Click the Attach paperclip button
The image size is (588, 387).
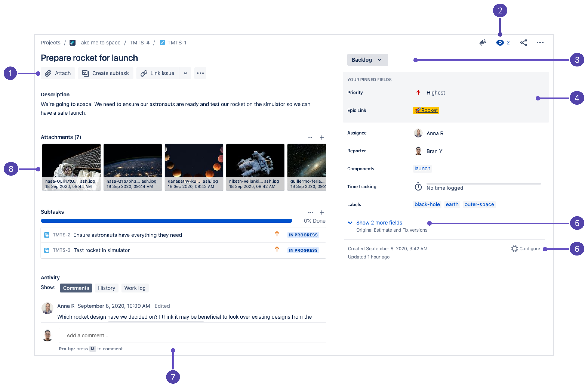[x=58, y=73]
